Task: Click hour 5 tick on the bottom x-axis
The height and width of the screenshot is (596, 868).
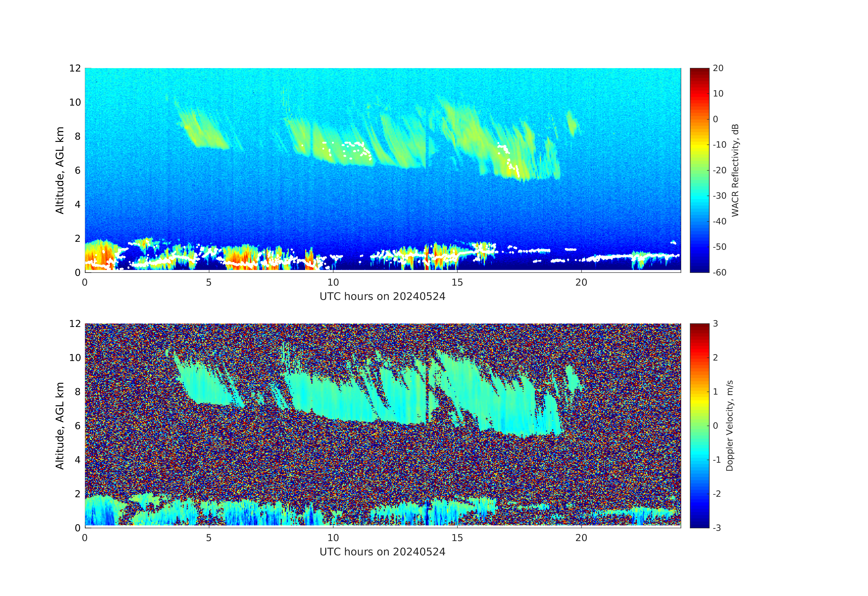Action: (209, 538)
